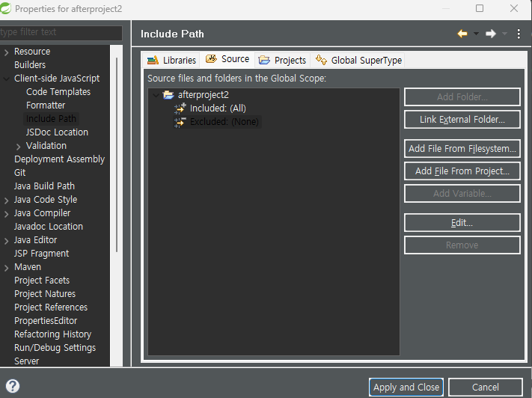
Task: Select Refactoring History tree item
Action: [52, 334]
